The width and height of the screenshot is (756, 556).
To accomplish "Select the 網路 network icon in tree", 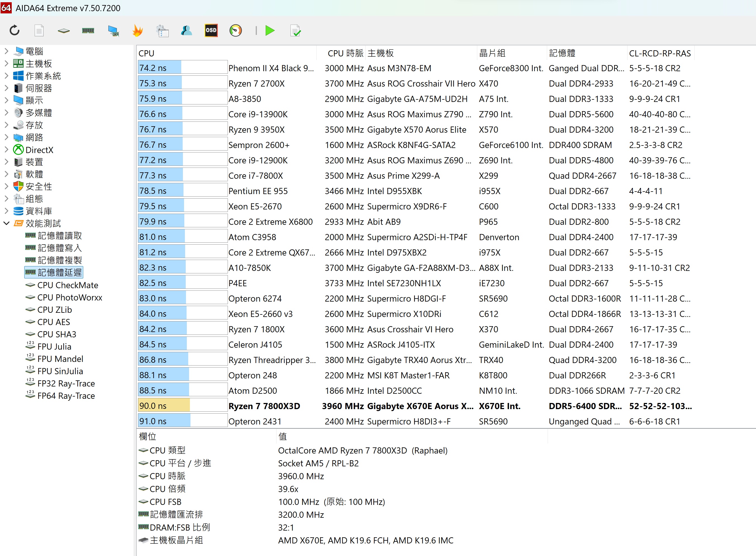I will coord(18,137).
